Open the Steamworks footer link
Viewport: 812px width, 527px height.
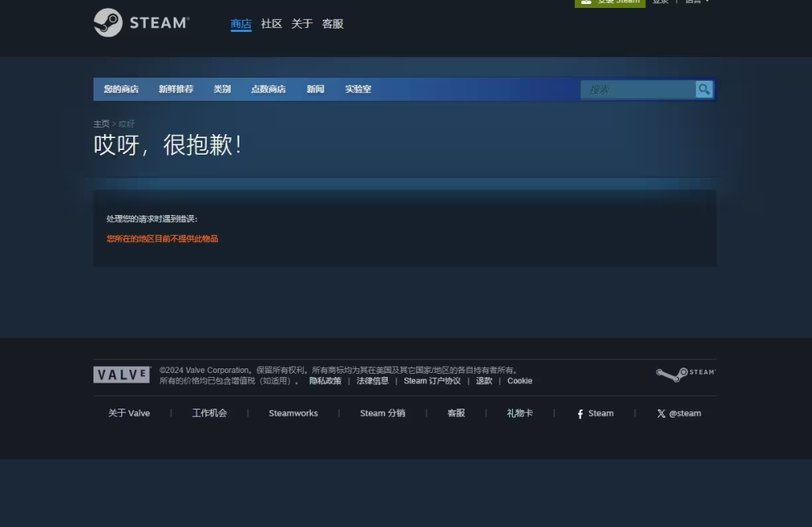293,414
